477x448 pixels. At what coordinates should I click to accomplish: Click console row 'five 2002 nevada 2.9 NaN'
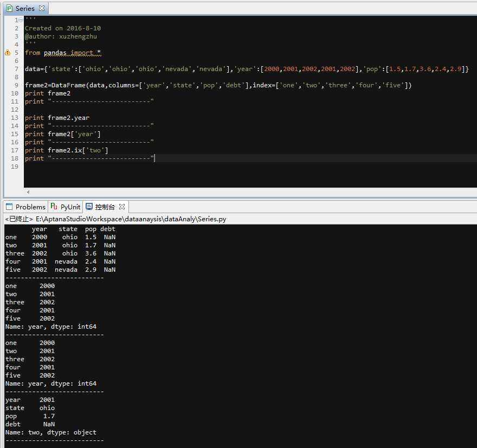click(60, 270)
